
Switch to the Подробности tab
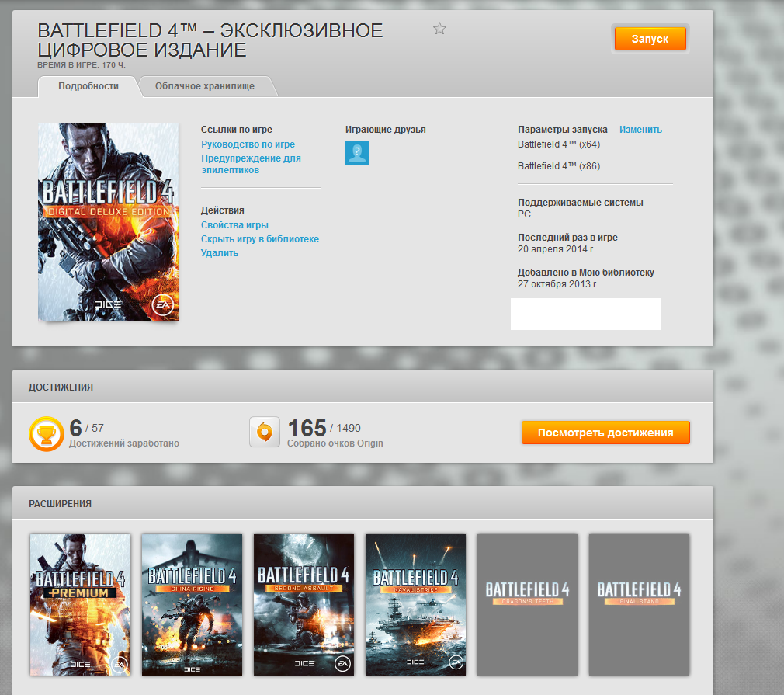point(88,86)
